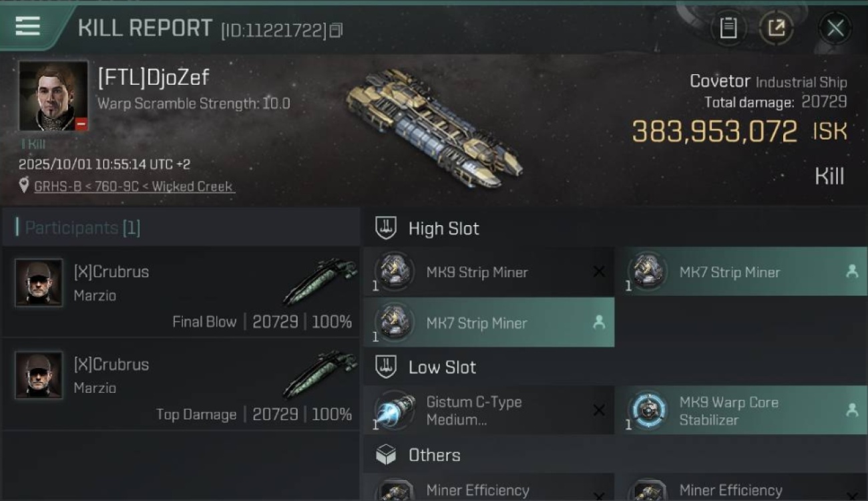
Task: Click Gistum C-Type Medium module icon
Action: [394, 410]
